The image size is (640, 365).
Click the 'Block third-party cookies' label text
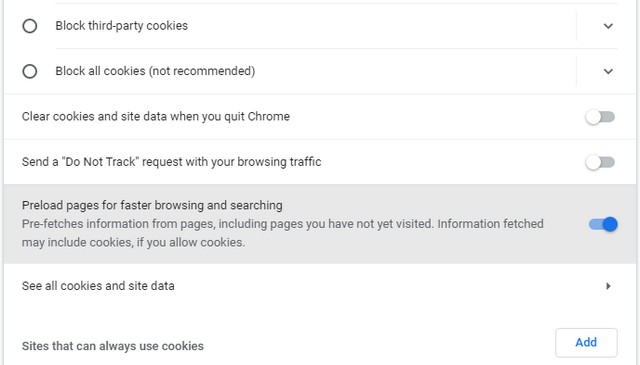coord(122,26)
